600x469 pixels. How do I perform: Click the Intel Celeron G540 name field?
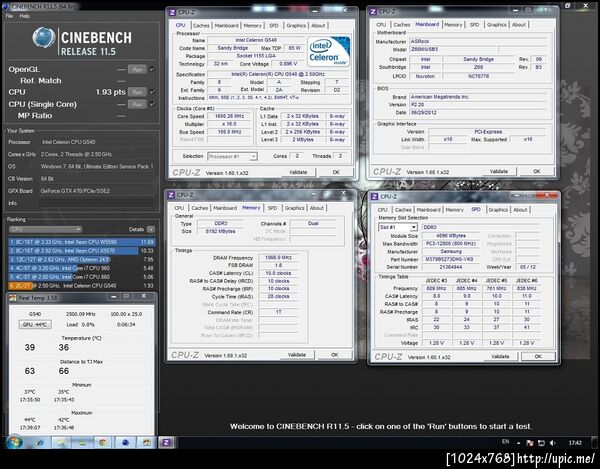pos(256,40)
